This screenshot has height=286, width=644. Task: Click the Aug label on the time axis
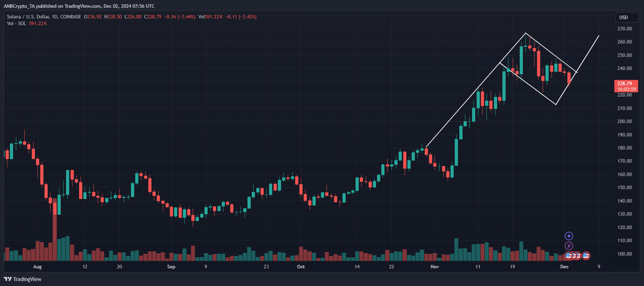click(x=37, y=267)
